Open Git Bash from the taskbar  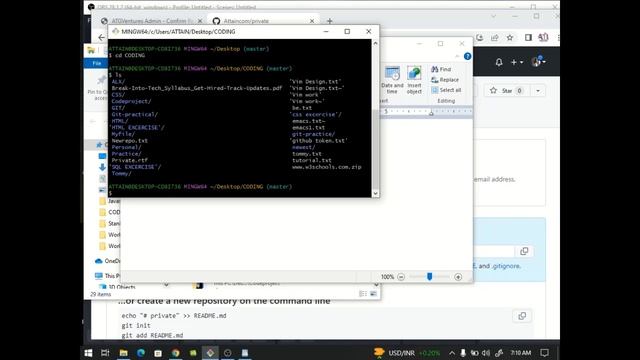pyautogui.click(x=210, y=353)
